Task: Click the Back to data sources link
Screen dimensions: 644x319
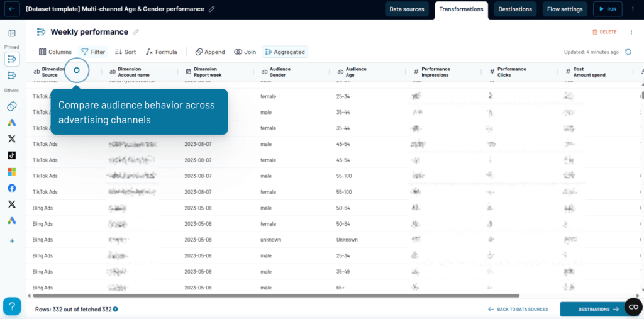Action: pos(518,310)
